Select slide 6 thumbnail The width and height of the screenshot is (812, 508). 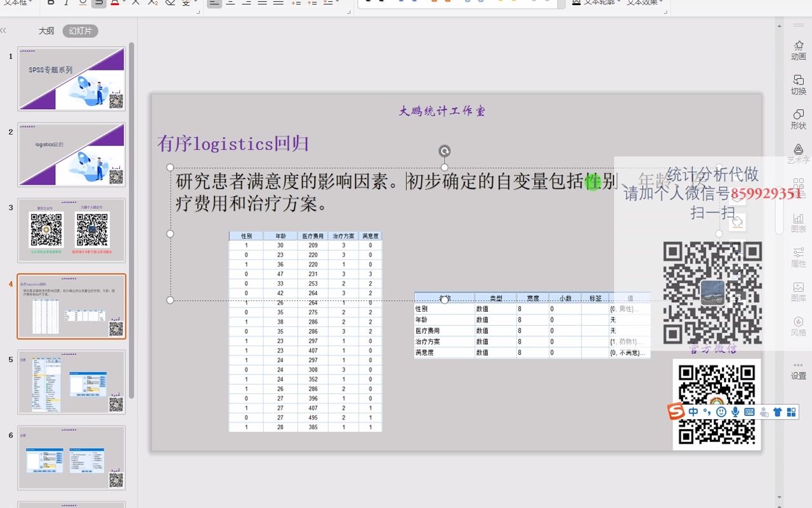(x=71, y=457)
